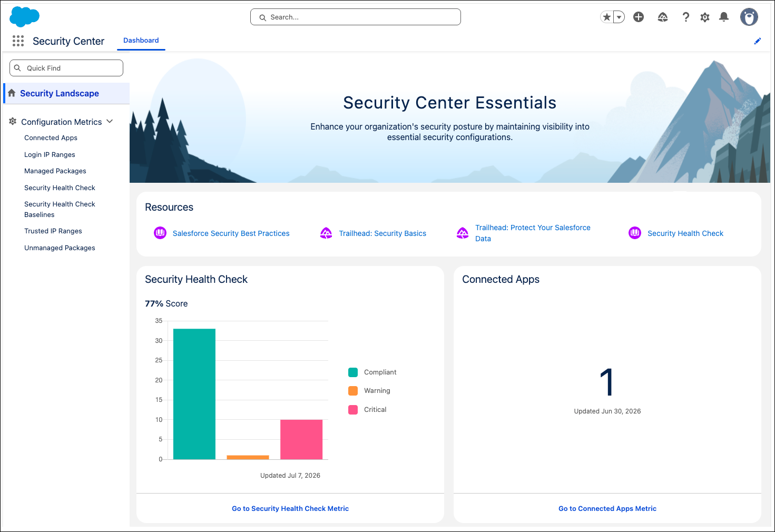Open Login IP Ranges metric

tap(50, 155)
